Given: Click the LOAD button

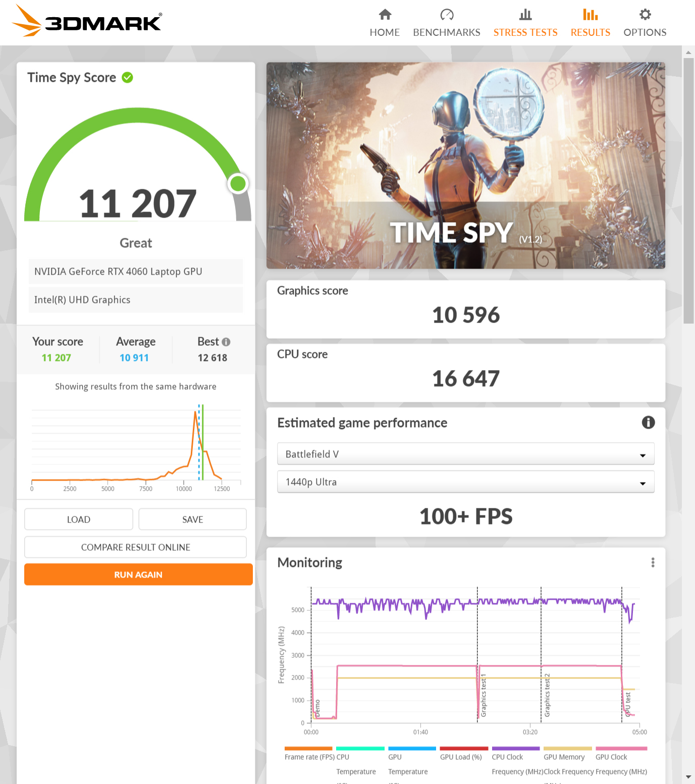Looking at the screenshot, I should 79,519.
